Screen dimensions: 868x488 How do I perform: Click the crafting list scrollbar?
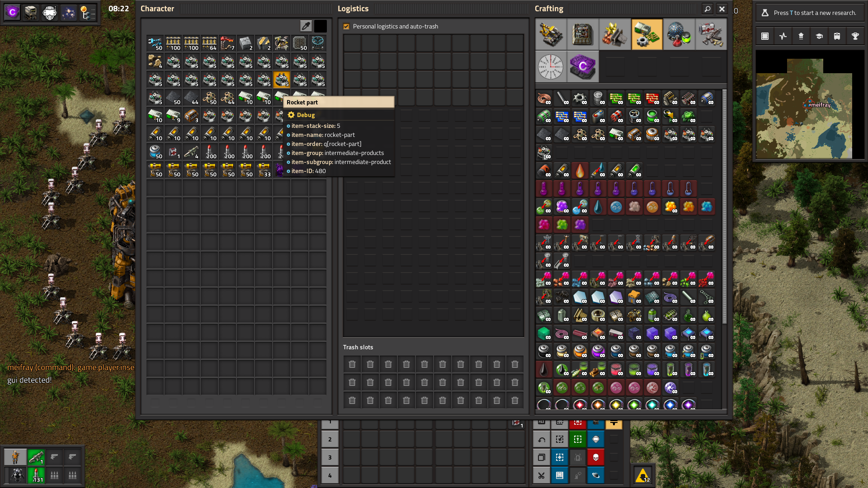[724, 206]
